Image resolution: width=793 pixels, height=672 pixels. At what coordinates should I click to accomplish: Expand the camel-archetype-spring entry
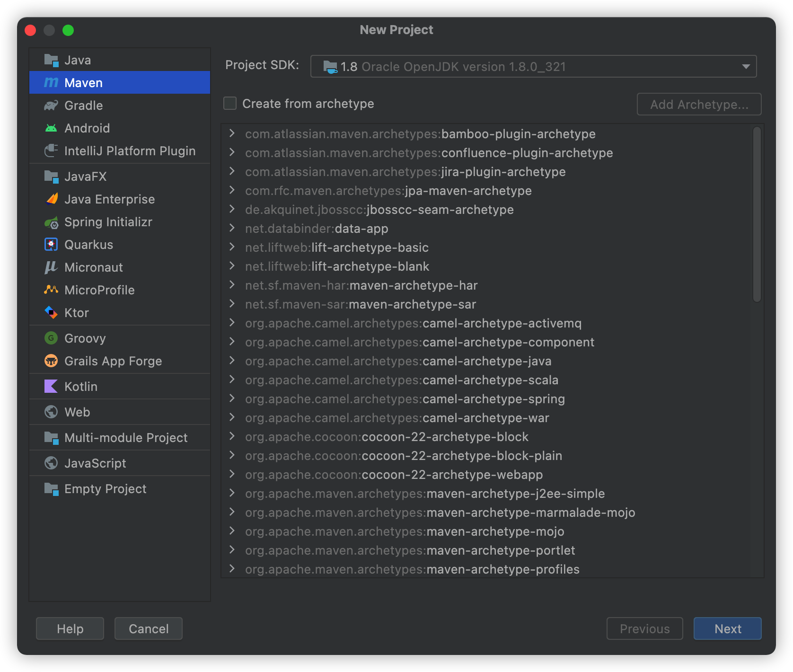pyautogui.click(x=231, y=399)
